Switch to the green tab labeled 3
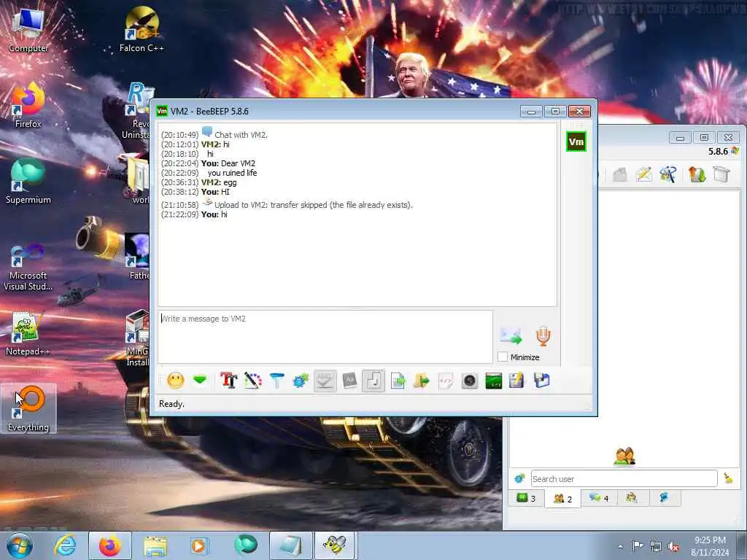 (526, 498)
